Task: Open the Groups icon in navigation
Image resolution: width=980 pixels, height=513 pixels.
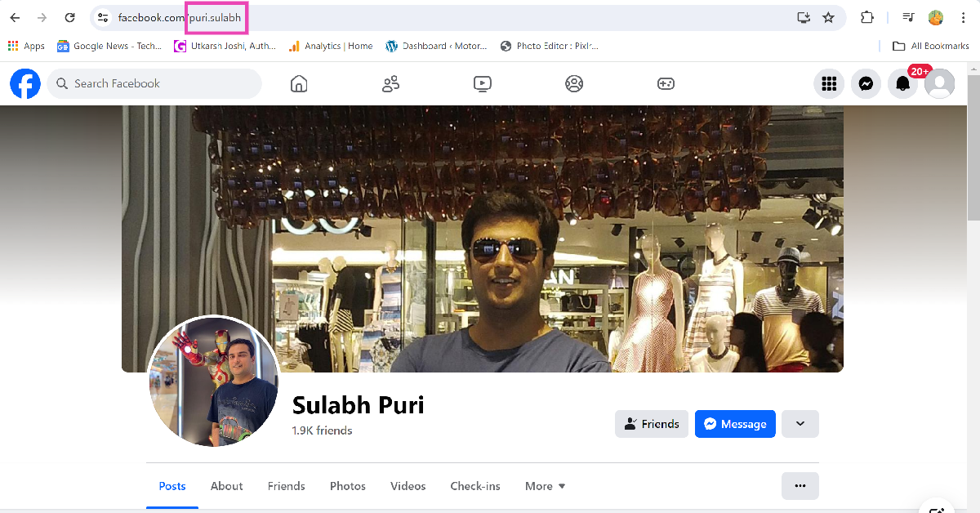Action: [574, 83]
